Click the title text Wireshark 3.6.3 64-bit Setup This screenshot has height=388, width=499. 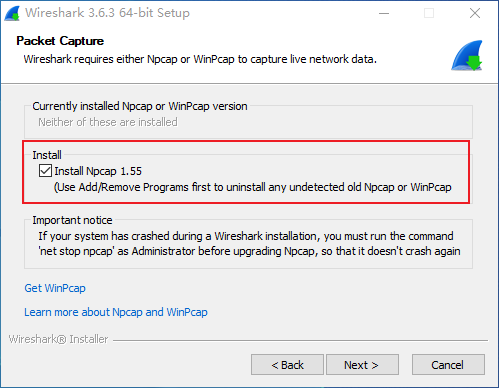tap(107, 13)
